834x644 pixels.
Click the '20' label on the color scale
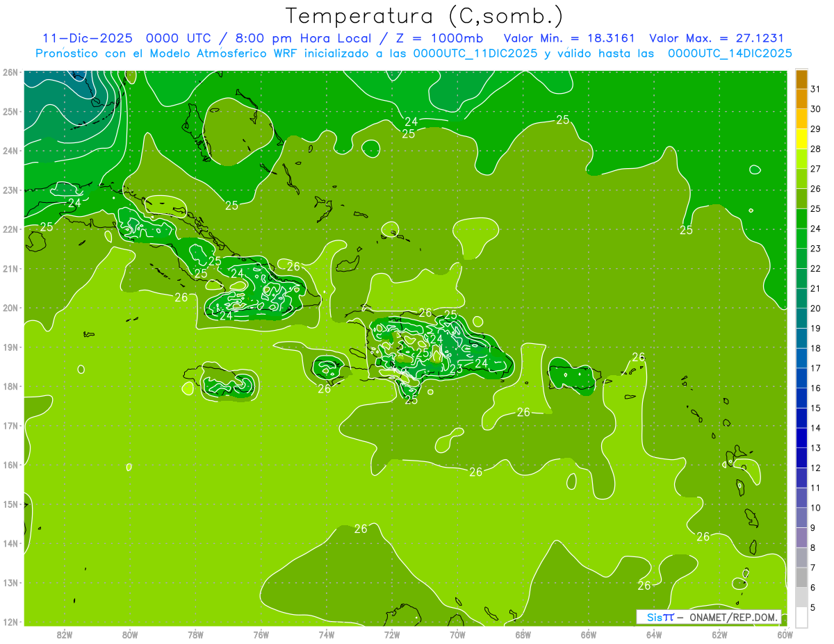pos(815,308)
